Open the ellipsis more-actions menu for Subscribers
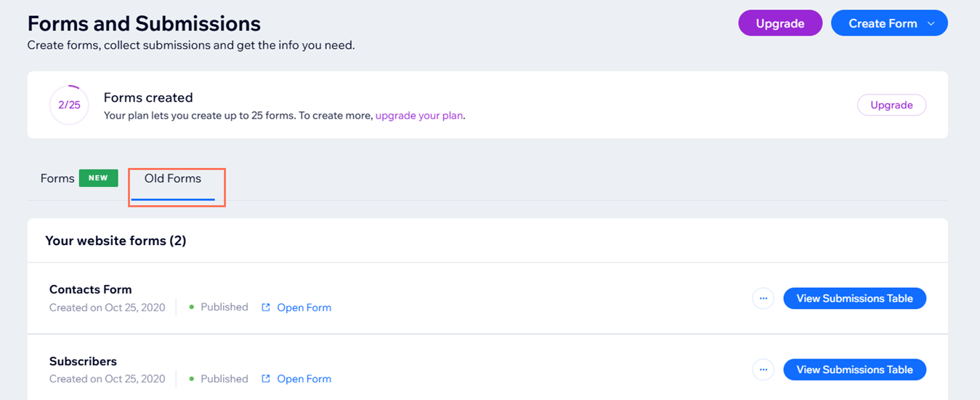The width and height of the screenshot is (980, 400). pos(763,369)
